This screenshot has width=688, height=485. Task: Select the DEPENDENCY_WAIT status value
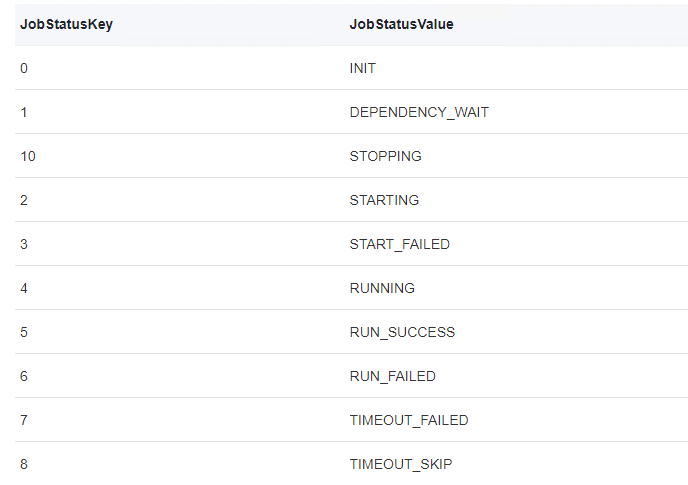click(419, 112)
